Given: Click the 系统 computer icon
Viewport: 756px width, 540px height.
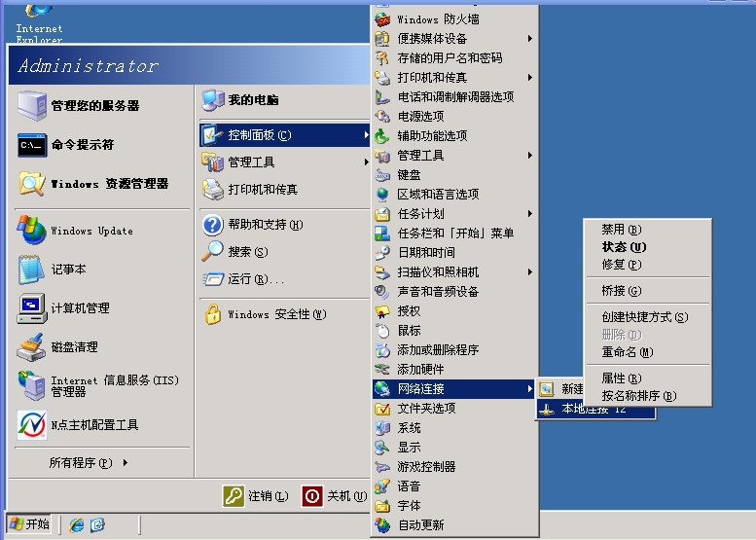Looking at the screenshot, I should [x=382, y=428].
